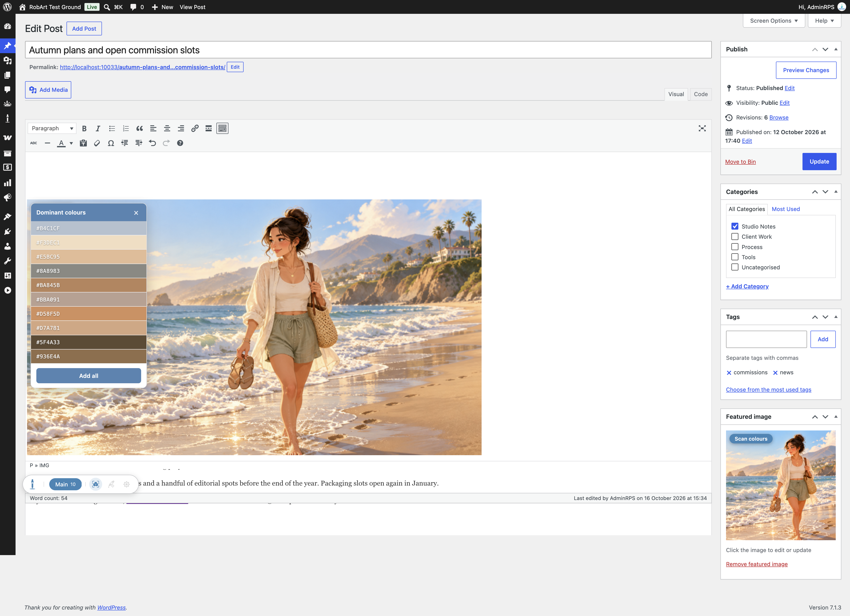The width and height of the screenshot is (850, 616).
Task: Select the #5F4A33 colour swatch
Action: (x=89, y=342)
